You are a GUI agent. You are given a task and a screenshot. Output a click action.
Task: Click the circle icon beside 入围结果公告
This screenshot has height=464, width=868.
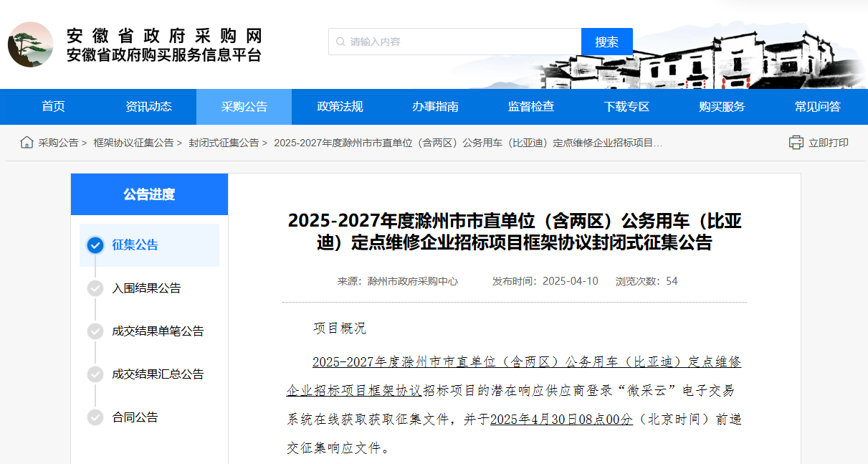(x=95, y=289)
